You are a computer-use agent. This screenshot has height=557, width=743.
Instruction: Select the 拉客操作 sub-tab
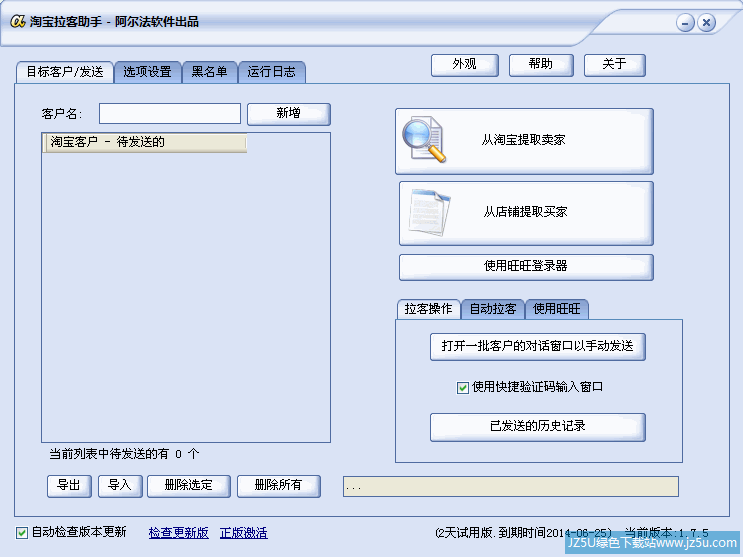point(428,309)
